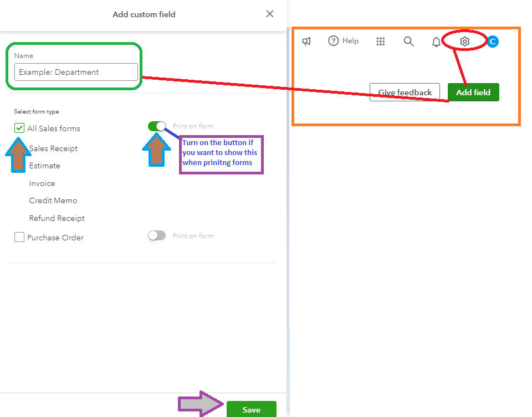
Task: Uncheck the All Sales forms checkbox
Action: point(19,128)
